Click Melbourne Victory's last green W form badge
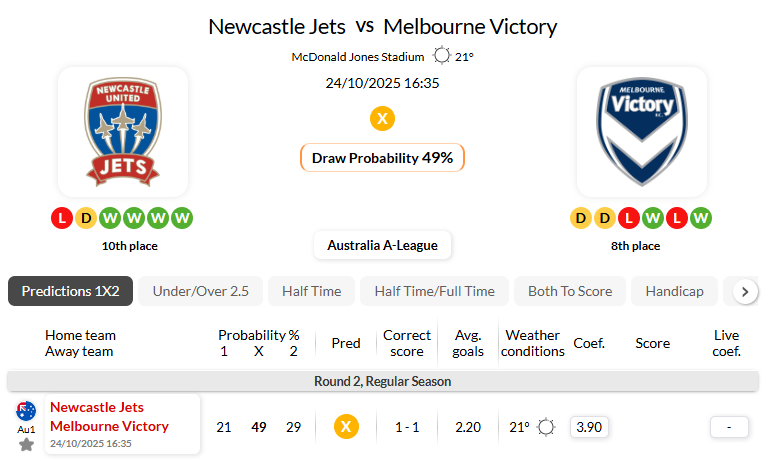Viewport: 768px width, 462px height. pos(701,217)
